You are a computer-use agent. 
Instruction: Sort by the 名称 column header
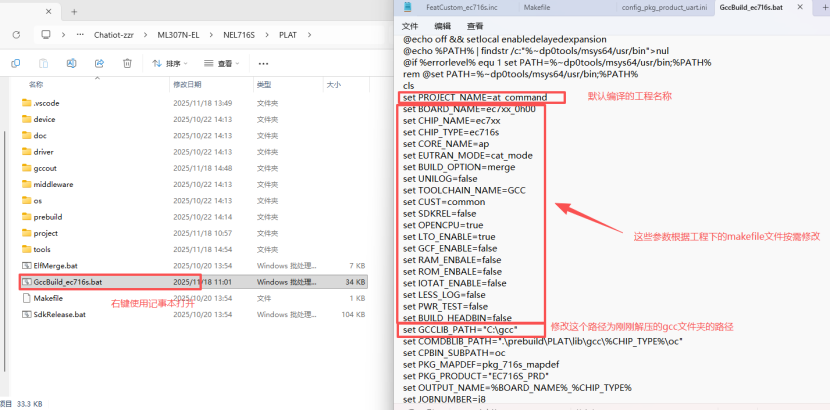tap(35, 85)
